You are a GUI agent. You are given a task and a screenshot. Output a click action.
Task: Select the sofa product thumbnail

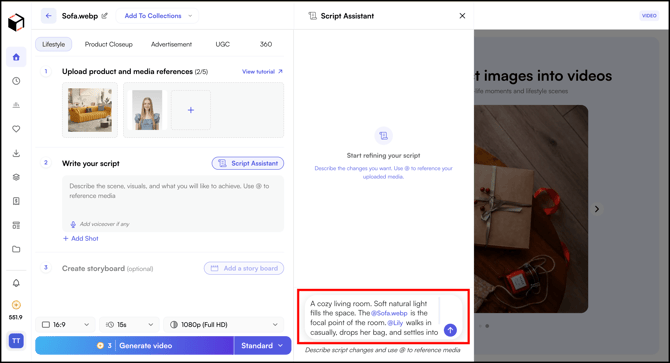pyautogui.click(x=90, y=110)
